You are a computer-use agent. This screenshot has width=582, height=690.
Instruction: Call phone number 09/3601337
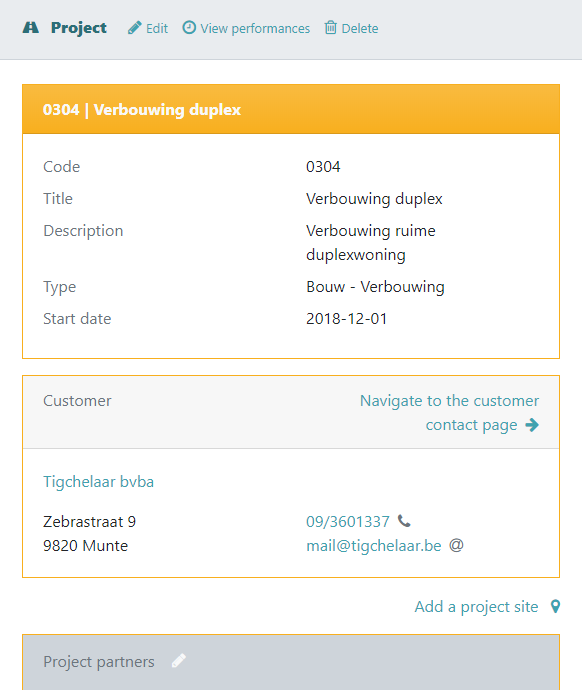click(348, 521)
